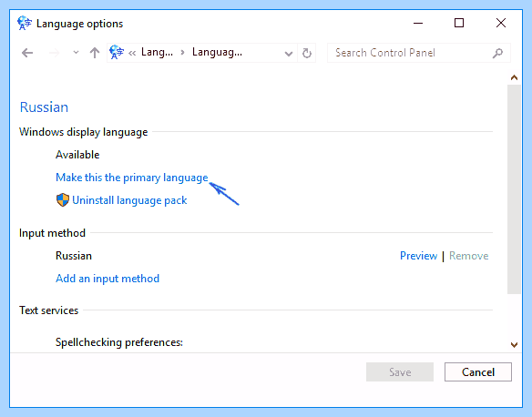Click 'Add an input method' link
The image size is (532, 417).
107,279
